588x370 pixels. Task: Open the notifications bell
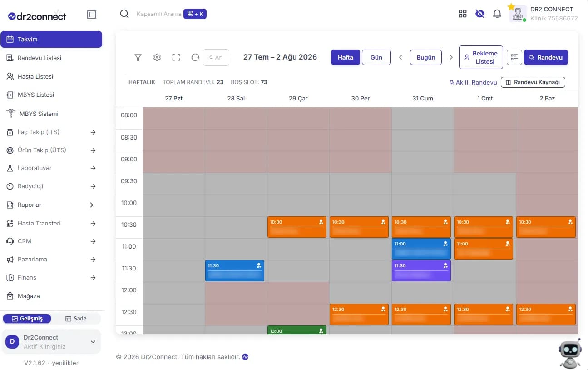pos(497,14)
